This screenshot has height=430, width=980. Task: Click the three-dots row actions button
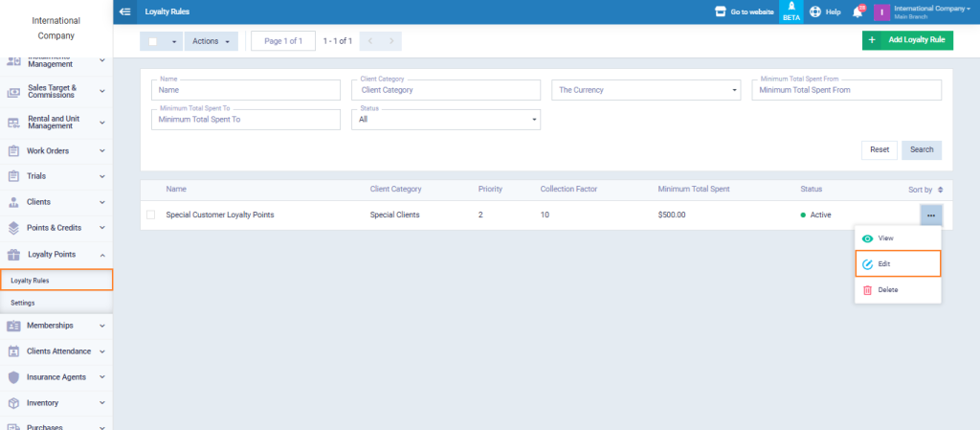tap(930, 215)
